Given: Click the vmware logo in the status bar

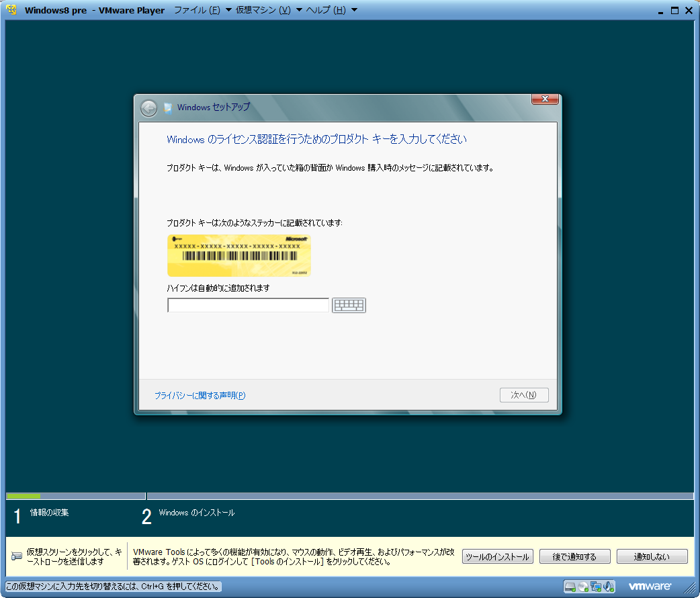Looking at the screenshot, I should 650,586.
